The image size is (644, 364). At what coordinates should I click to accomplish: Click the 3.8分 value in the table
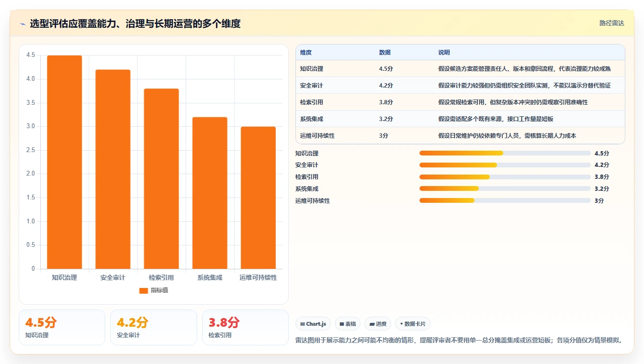386,102
